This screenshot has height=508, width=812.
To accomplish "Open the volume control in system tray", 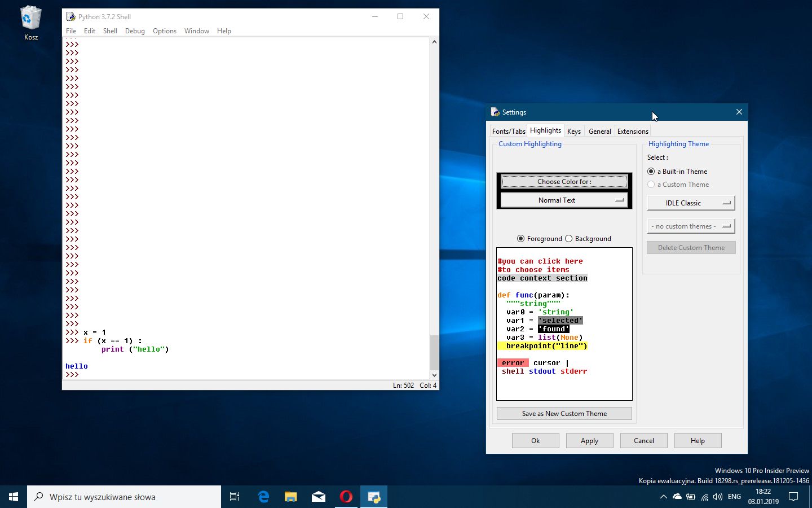I will pos(717,497).
